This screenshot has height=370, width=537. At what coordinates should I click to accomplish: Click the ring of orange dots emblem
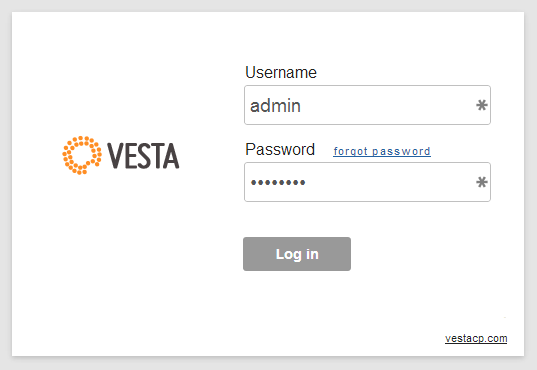82,155
